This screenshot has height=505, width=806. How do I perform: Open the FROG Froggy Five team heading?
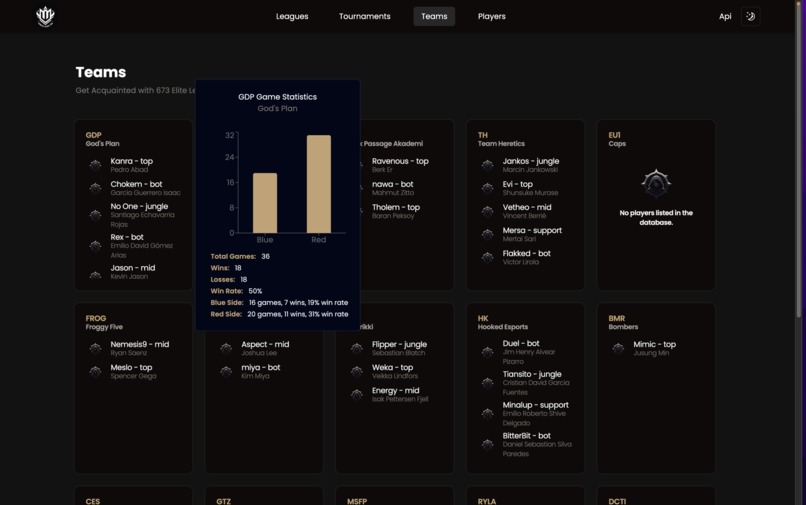point(104,322)
